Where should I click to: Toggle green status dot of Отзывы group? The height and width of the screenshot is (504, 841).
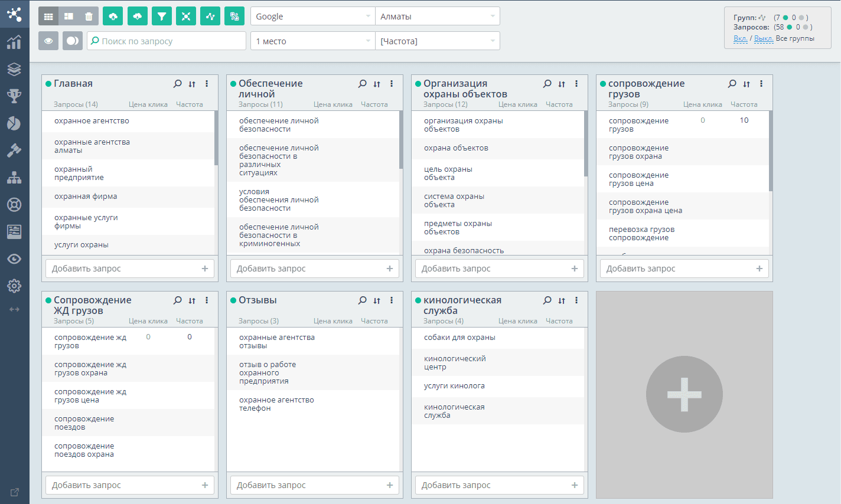[x=233, y=300]
